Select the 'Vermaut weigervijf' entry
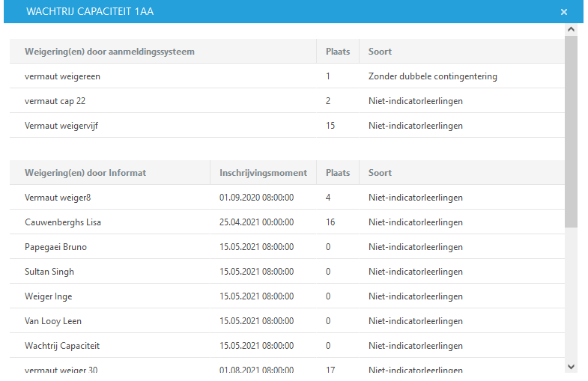Screen dimensions: 588x381 [61, 126]
